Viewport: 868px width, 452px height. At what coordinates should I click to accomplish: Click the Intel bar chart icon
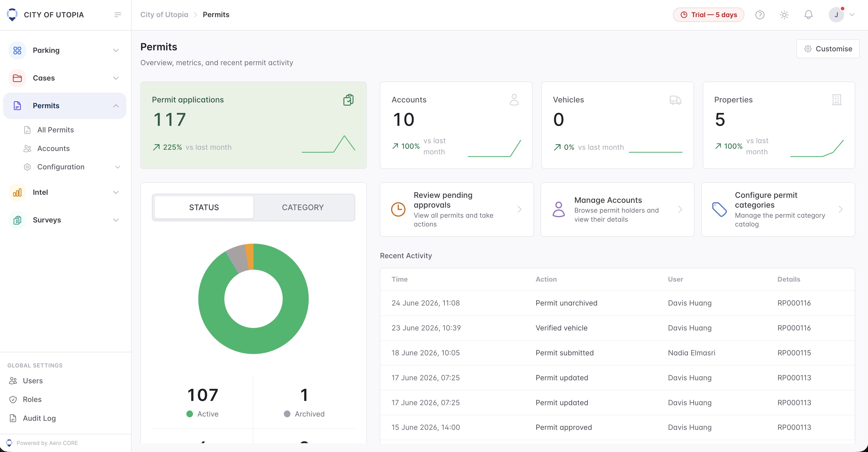tap(17, 192)
